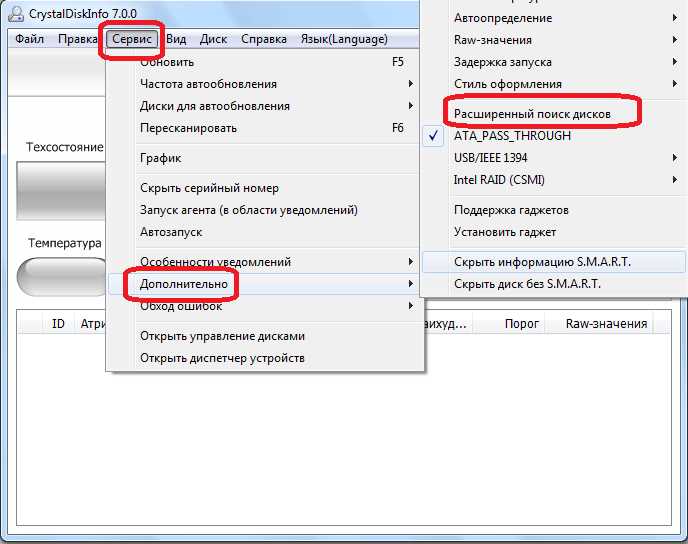Open the Диск menu
688x544 pixels.
tap(213, 39)
